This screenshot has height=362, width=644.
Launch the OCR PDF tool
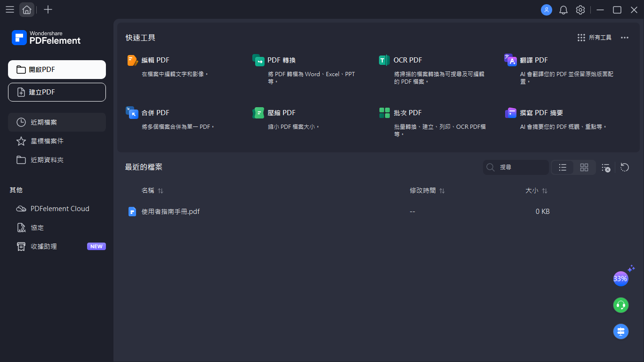click(407, 60)
